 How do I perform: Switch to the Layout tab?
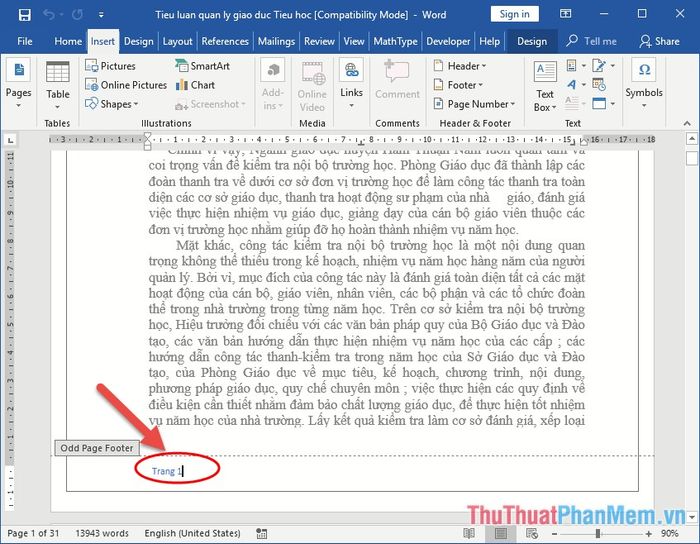(x=177, y=42)
